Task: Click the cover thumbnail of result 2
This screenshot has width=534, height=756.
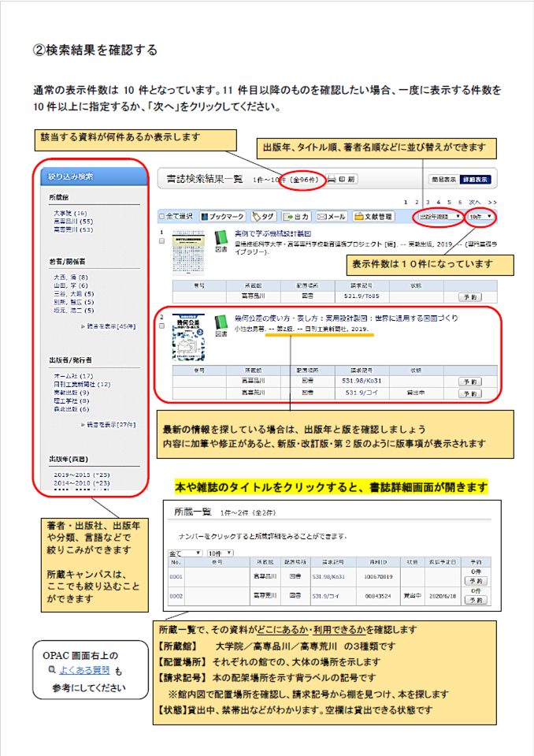Action: (188, 339)
